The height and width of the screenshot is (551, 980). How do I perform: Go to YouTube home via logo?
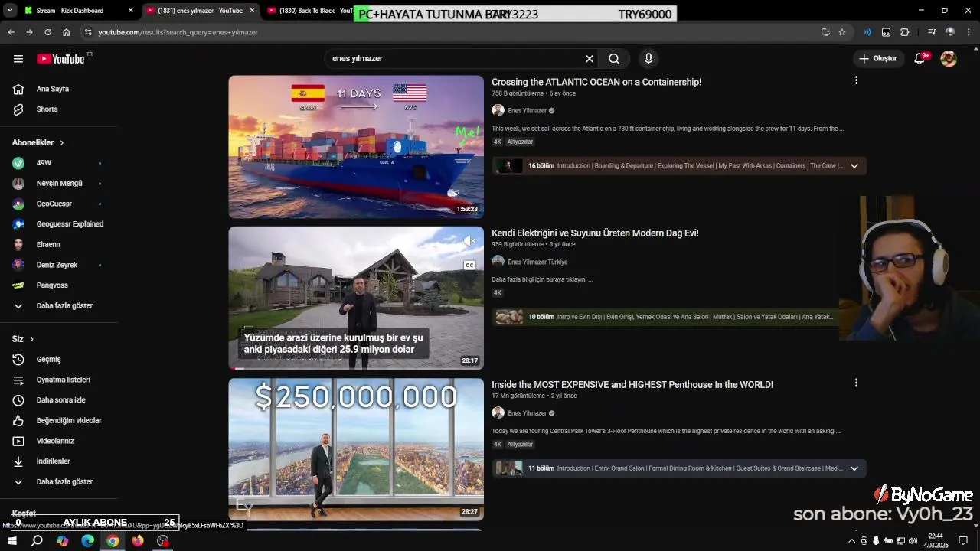pos(61,59)
